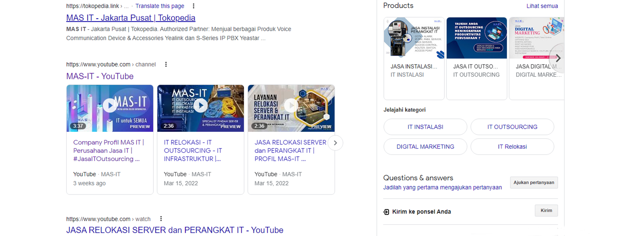Open options menu for YouTube channel result
This screenshot has height=236, width=644.
[x=166, y=64]
